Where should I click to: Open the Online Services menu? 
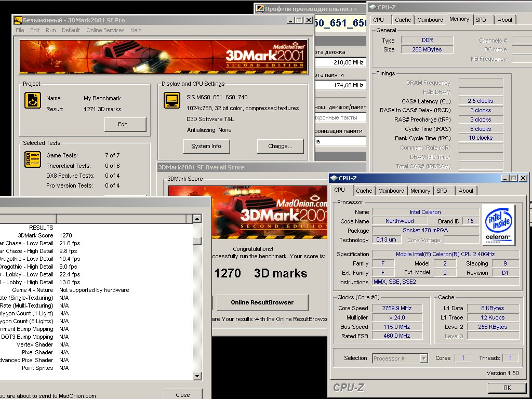(x=105, y=30)
